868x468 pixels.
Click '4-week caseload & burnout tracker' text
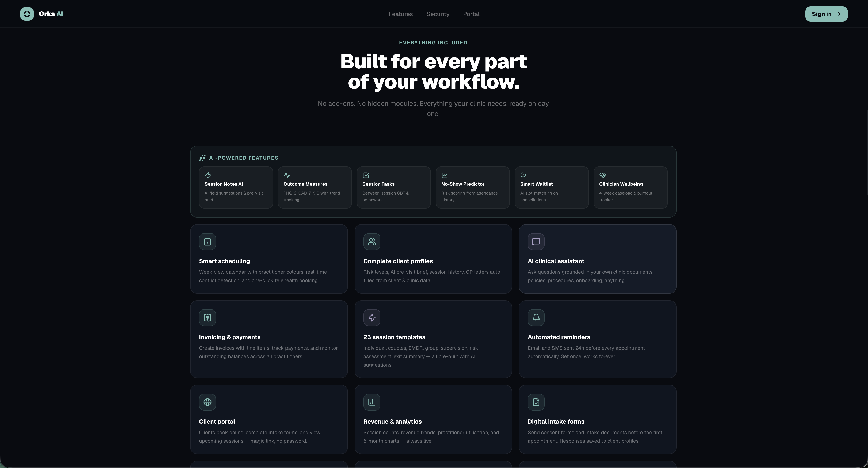pos(626,196)
